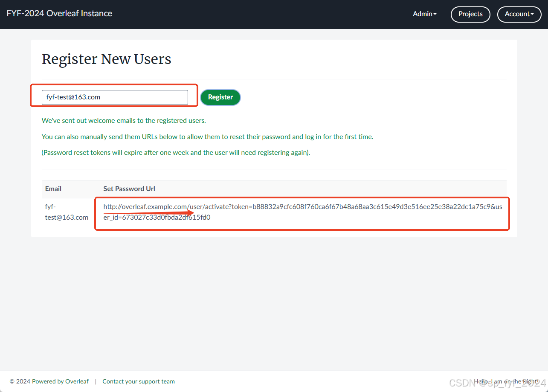Click the Overleaf link in the footer

click(x=77, y=381)
